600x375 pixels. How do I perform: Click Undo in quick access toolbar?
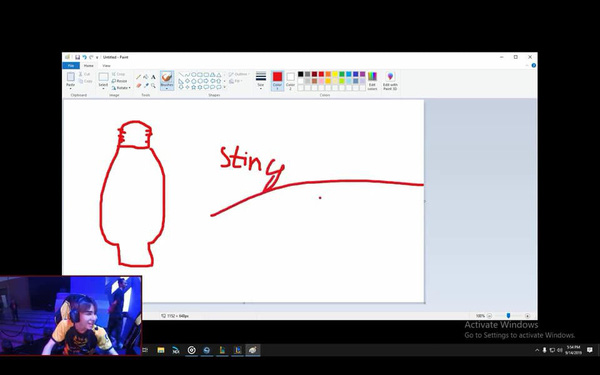[84, 57]
